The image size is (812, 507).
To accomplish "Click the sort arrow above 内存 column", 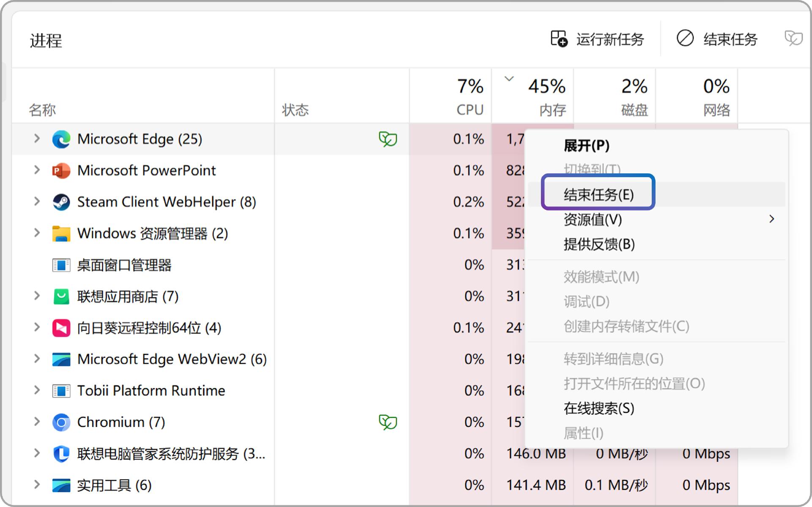I will point(509,79).
